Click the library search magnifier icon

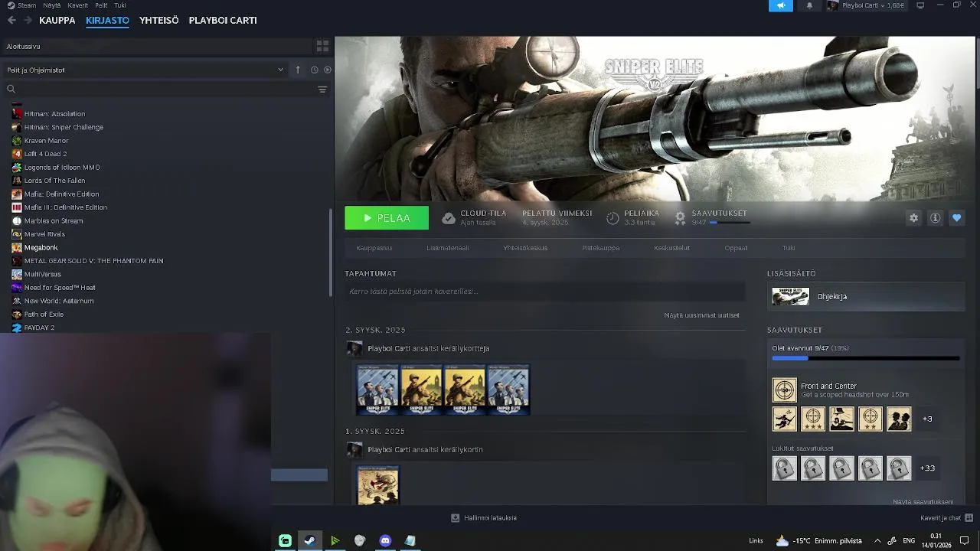click(11, 90)
